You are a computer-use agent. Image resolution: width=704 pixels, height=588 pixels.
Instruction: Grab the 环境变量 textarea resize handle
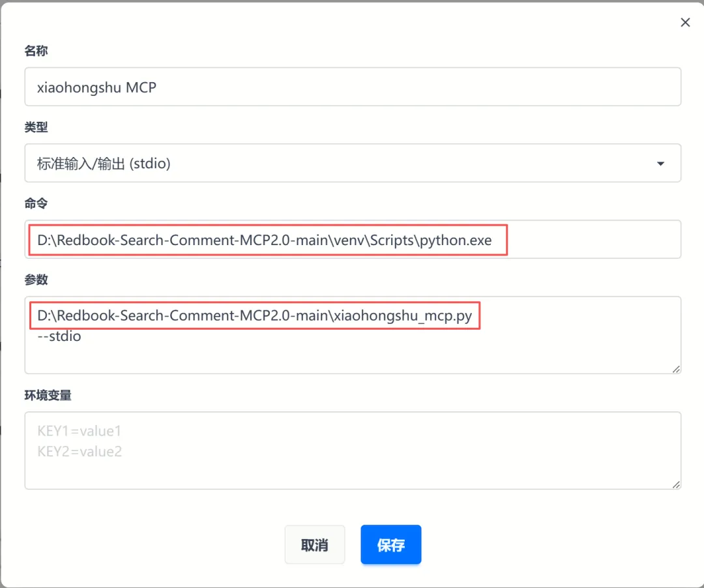(x=676, y=484)
